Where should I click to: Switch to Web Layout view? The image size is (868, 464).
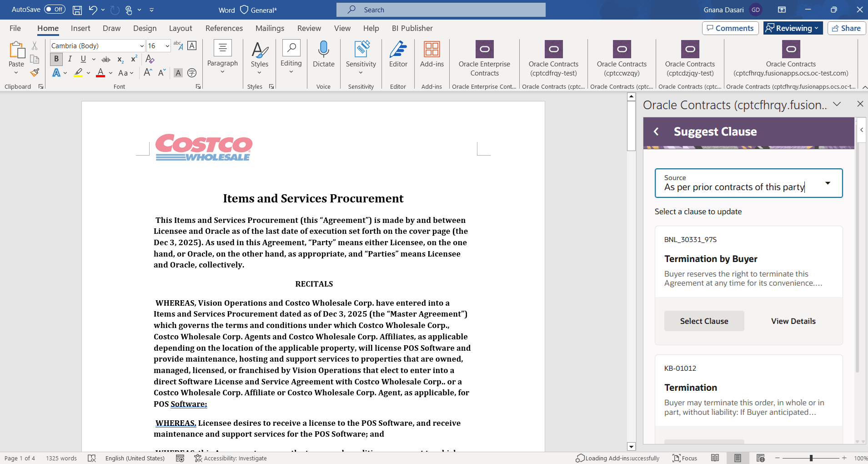click(x=761, y=458)
